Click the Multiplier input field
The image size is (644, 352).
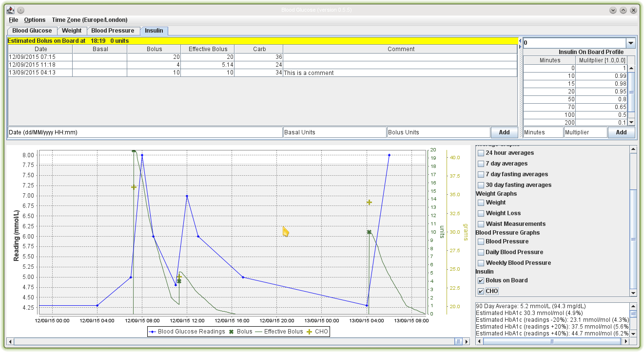tap(585, 132)
